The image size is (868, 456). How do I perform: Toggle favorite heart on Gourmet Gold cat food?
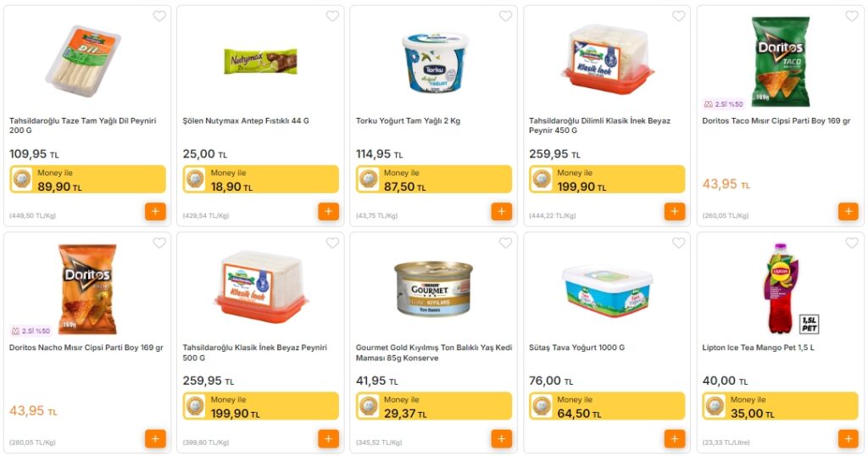505,243
